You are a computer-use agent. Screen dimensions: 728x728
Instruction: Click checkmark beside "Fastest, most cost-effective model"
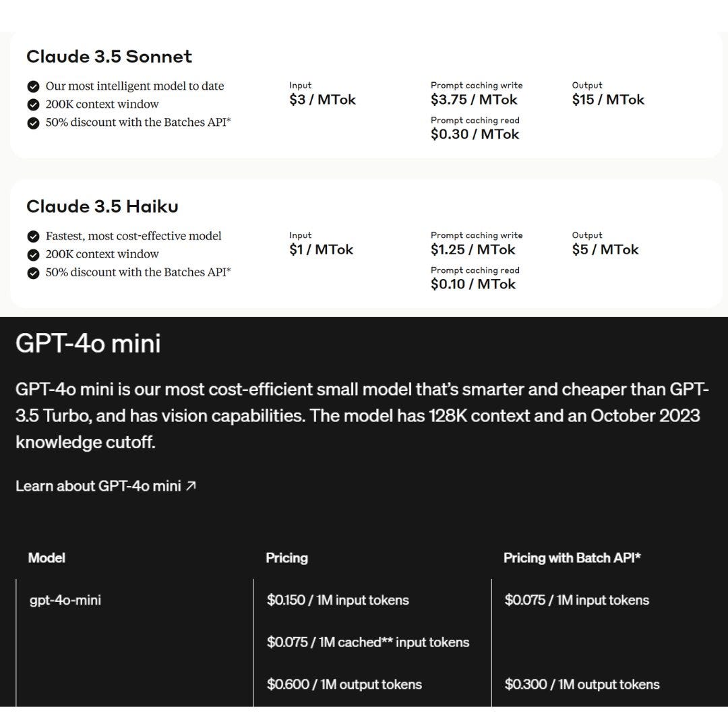point(33,237)
